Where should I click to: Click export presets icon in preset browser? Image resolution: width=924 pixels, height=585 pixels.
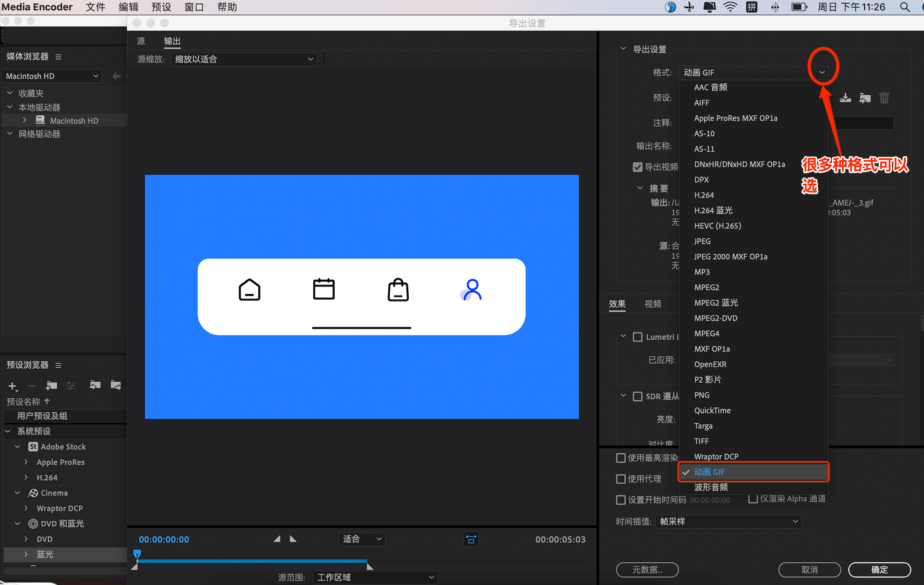pos(116,385)
